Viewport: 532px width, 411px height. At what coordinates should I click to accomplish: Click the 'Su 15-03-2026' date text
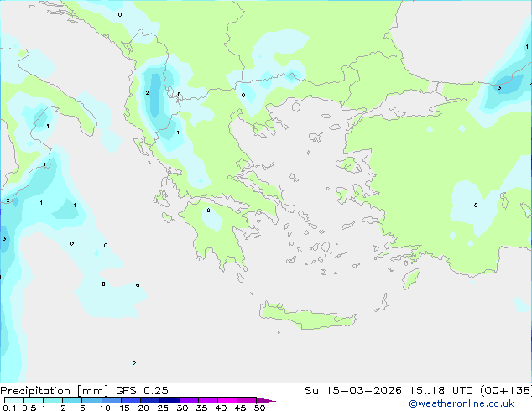click(x=353, y=391)
